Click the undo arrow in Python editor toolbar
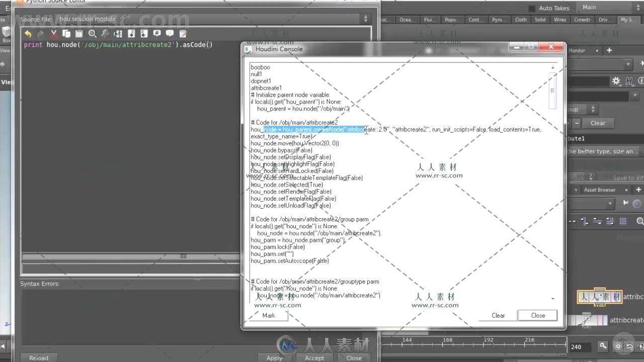Viewport: 644px width, 362px height. coord(28,34)
